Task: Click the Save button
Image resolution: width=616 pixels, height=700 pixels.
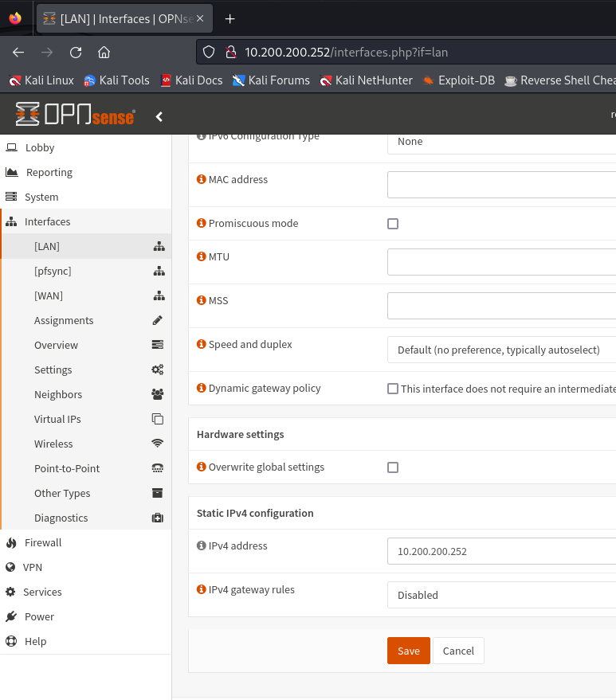Action: 408,651
